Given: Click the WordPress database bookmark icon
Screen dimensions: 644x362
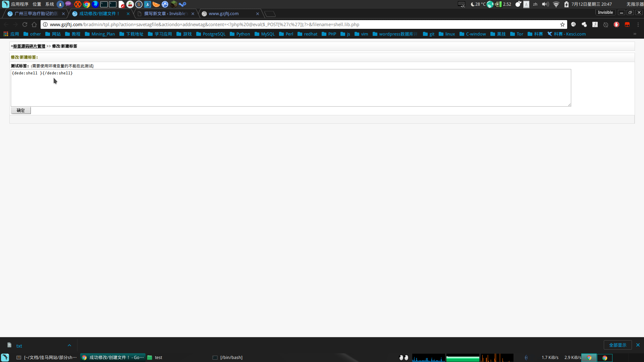Looking at the screenshot, I should [374, 34].
